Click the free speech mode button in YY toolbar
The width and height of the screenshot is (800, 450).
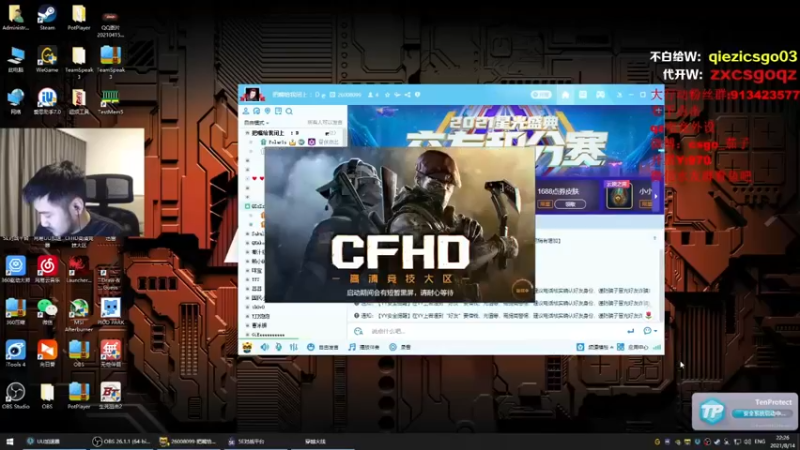coord(322,347)
